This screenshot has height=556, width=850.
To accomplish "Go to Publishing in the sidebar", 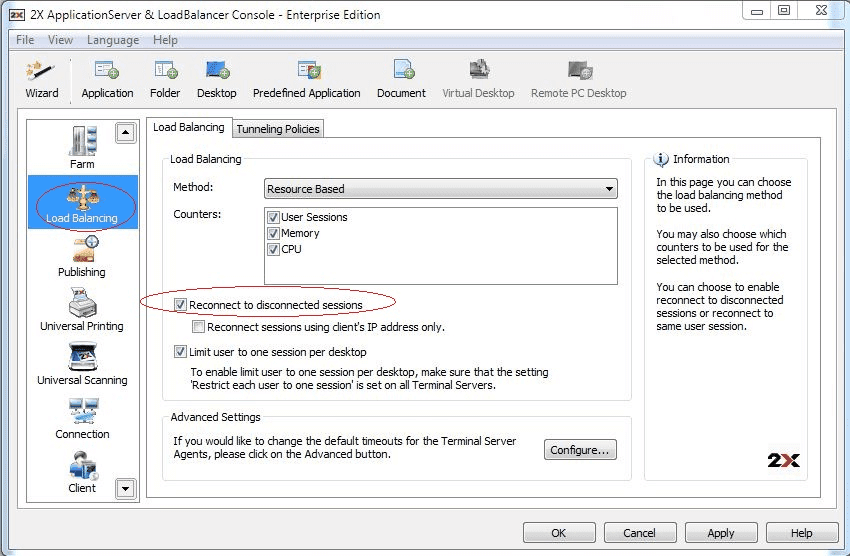I will click(82, 257).
